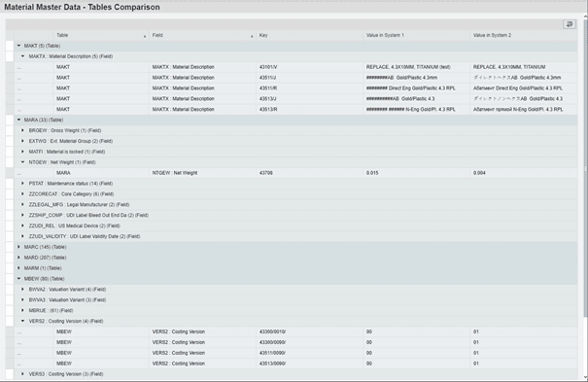Expand the PSTAT : Maintenance status field group

pos(23,184)
